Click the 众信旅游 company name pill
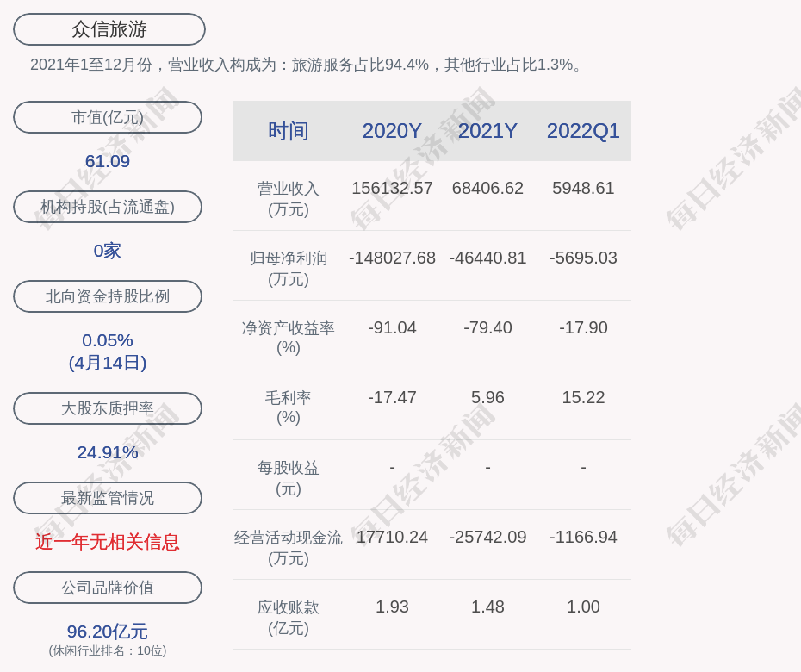Screen dimensions: 801x672 click(x=109, y=29)
